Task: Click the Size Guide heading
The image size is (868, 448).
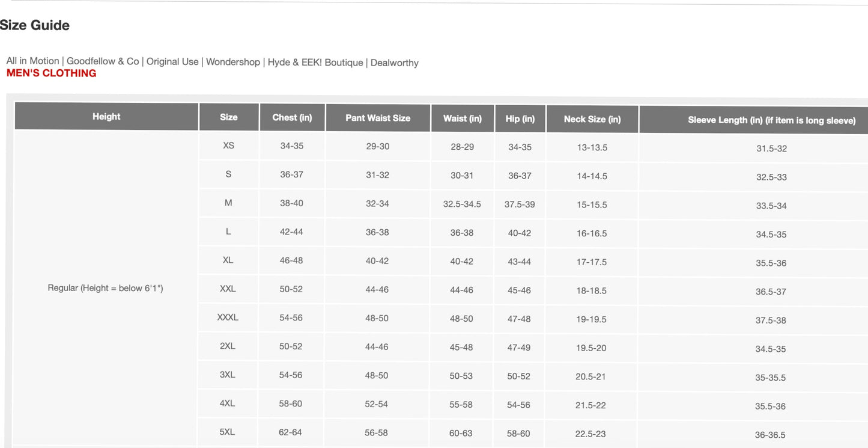Action: (35, 25)
